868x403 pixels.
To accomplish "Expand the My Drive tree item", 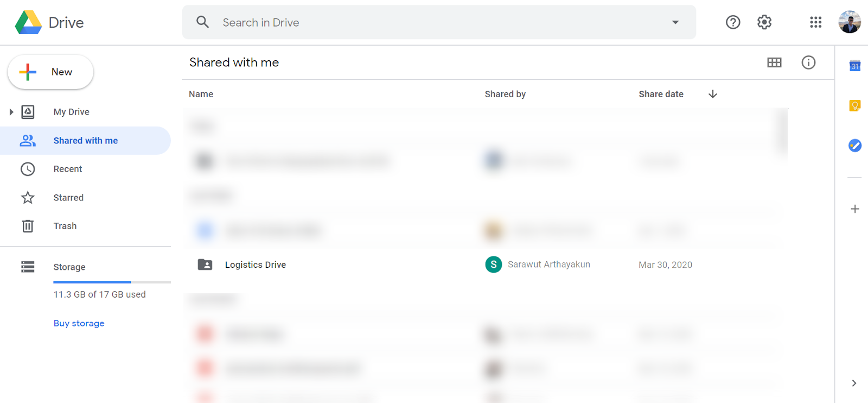I will 12,112.
